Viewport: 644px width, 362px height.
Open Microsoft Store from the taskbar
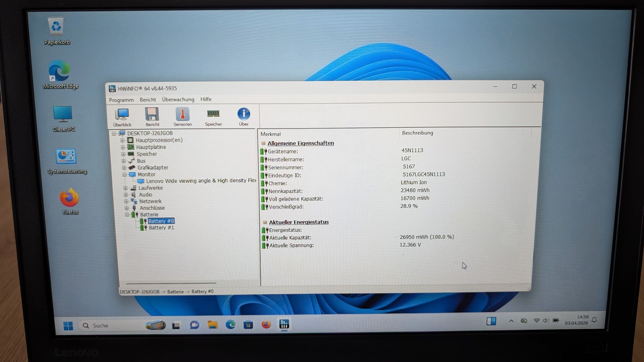click(x=248, y=325)
